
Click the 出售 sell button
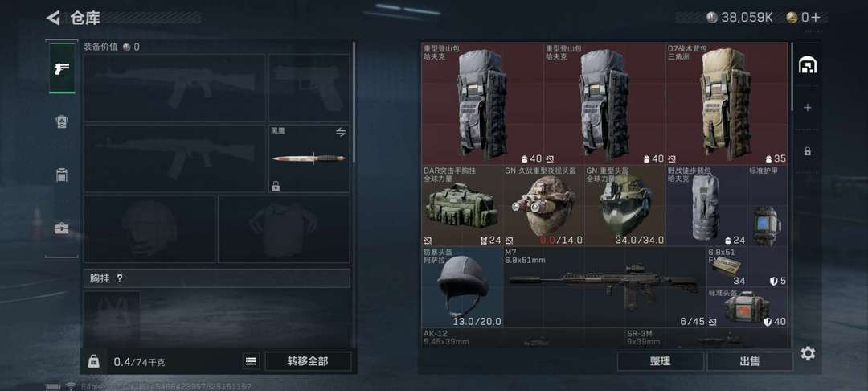point(750,361)
